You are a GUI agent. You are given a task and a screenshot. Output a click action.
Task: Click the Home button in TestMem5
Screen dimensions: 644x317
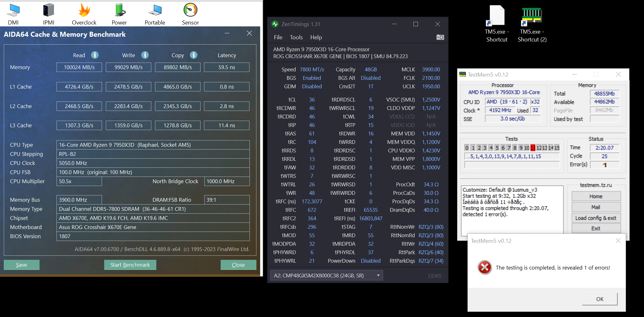click(596, 196)
